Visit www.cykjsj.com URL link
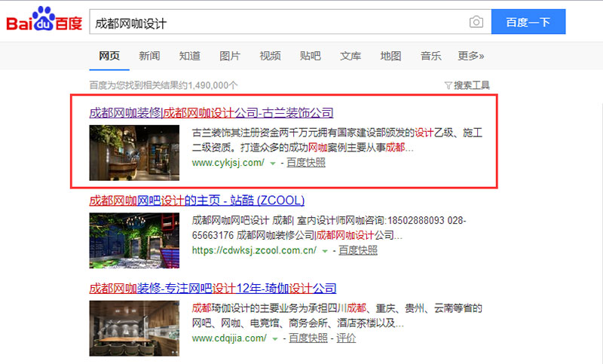 tap(228, 163)
